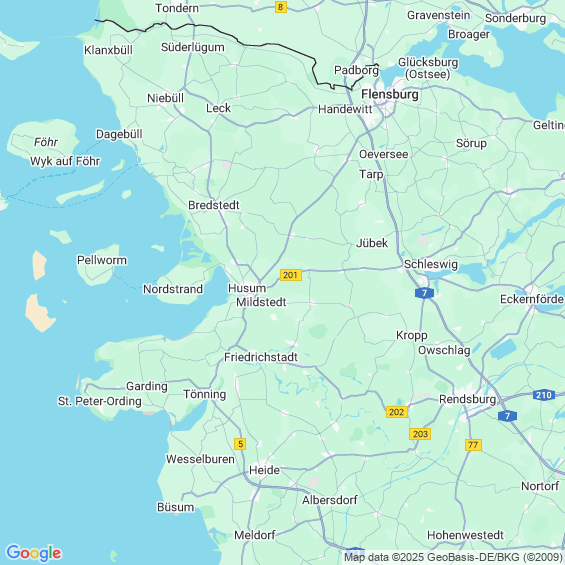Select the Föhr island label
This screenshot has height=565, width=565.
coord(46,142)
